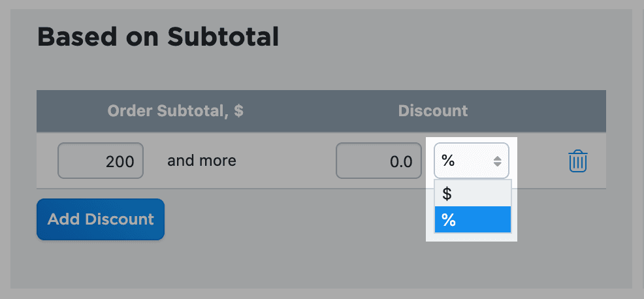Click the percent sign inside the closed selector

point(448,161)
